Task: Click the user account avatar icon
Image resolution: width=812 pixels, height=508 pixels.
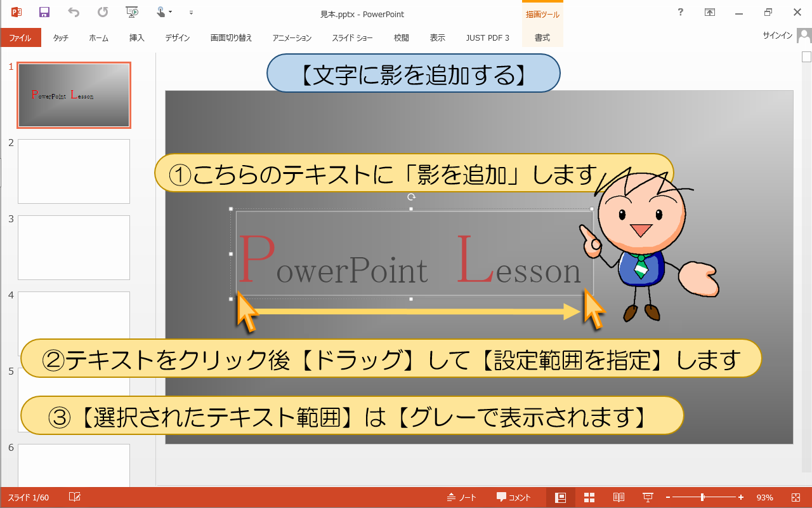Action: (x=804, y=36)
